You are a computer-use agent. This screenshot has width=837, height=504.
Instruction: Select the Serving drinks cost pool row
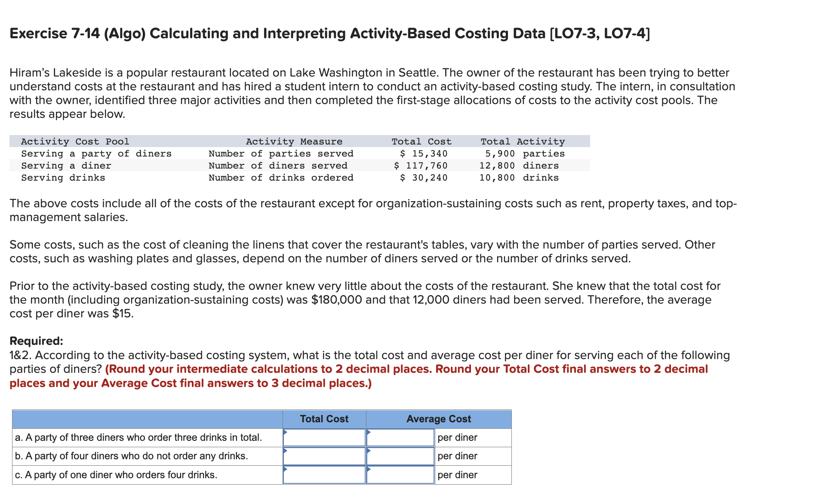(x=63, y=178)
